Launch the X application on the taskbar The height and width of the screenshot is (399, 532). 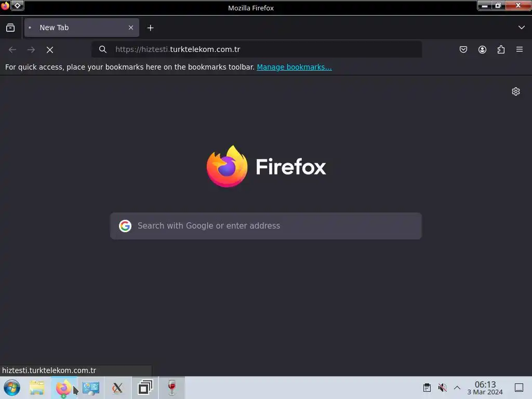coord(118,388)
